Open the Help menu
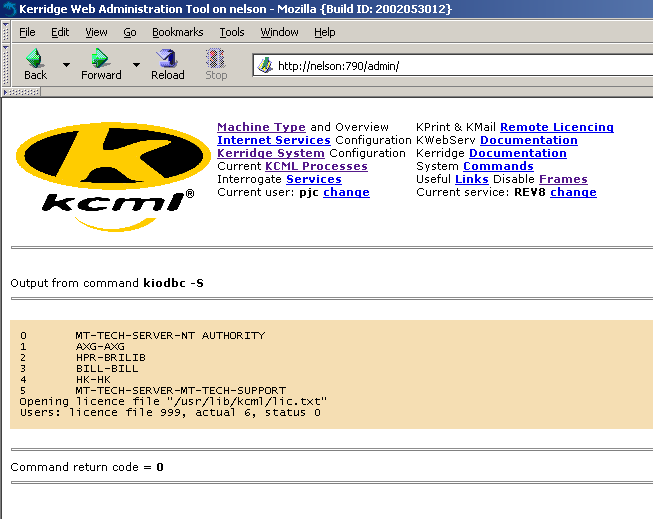The width and height of the screenshot is (653, 519). (x=324, y=32)
